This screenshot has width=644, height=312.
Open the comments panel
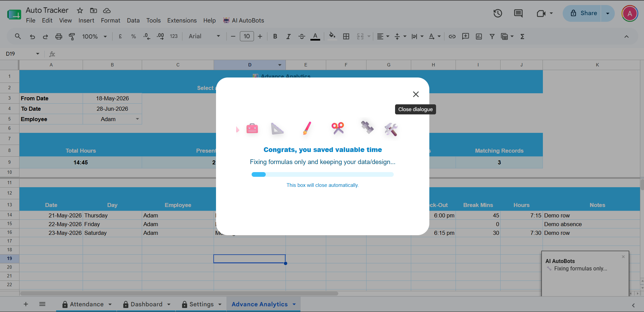point(518,13)
